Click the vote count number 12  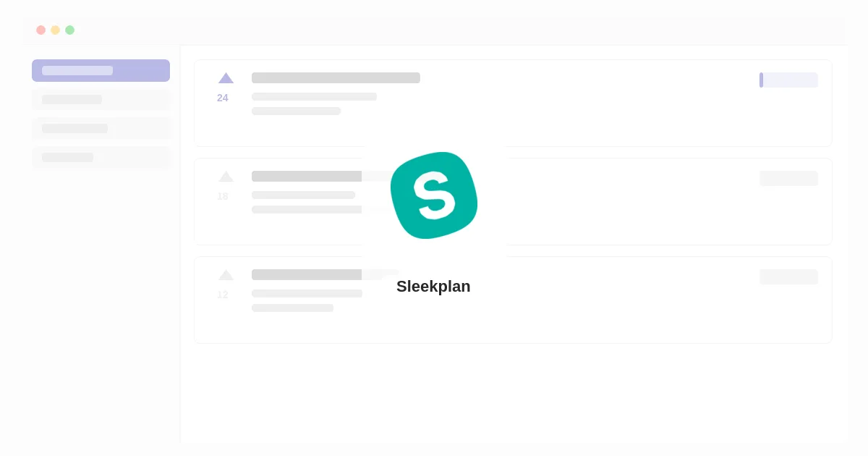[x=223, y=295]
